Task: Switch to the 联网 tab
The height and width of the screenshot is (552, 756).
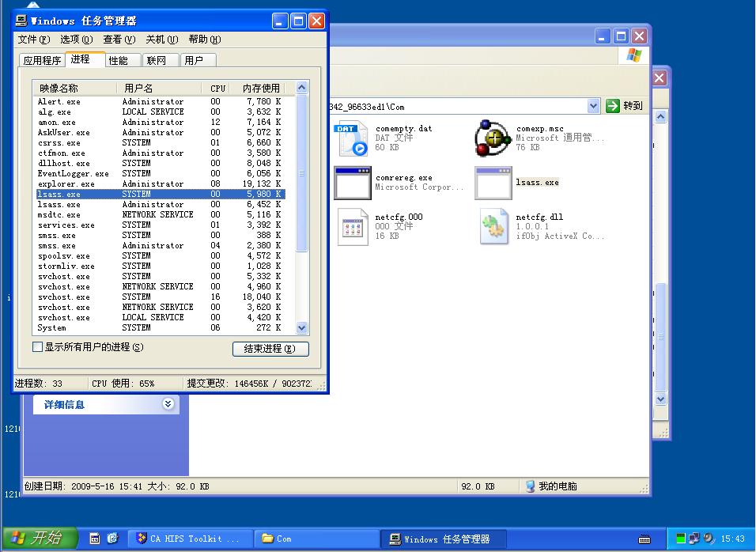Action: click(x=157, y=60)
